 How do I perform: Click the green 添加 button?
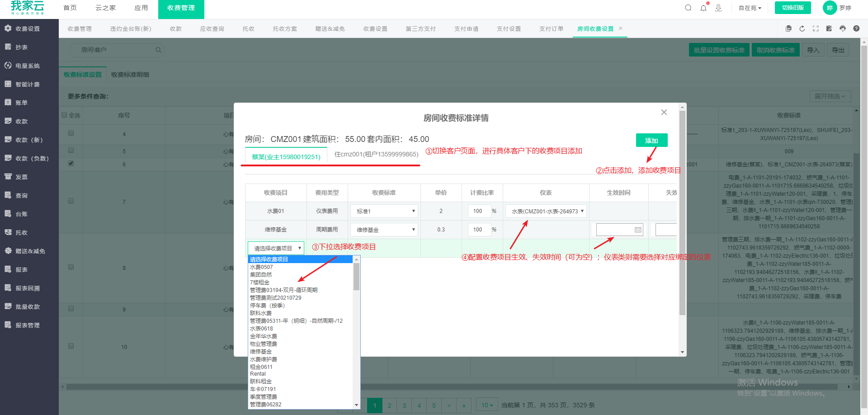tap(651, 141)
